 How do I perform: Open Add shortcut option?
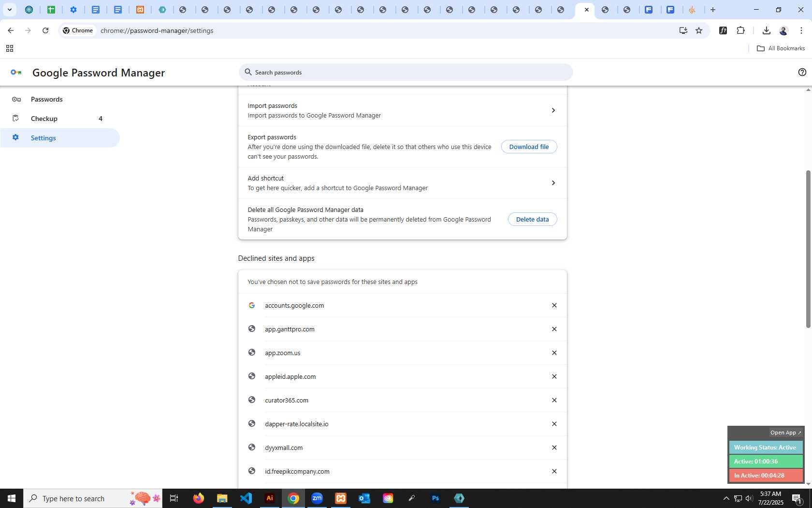(402, 183)
